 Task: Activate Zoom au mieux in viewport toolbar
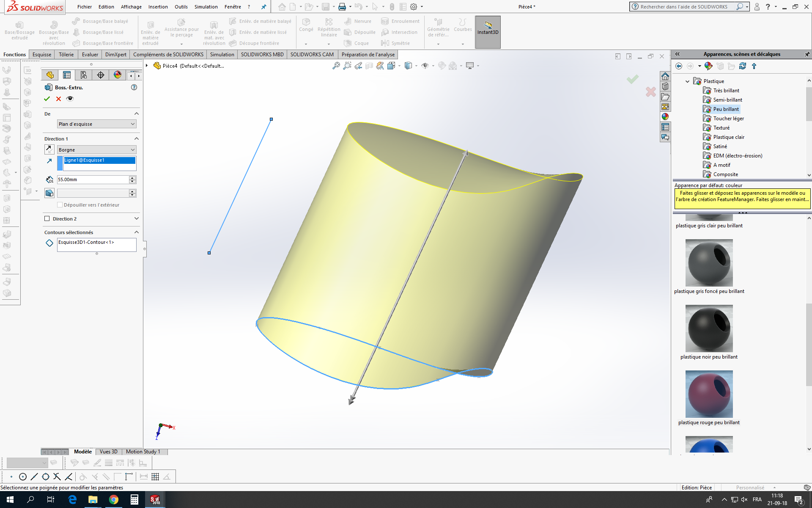click(336, 66)
